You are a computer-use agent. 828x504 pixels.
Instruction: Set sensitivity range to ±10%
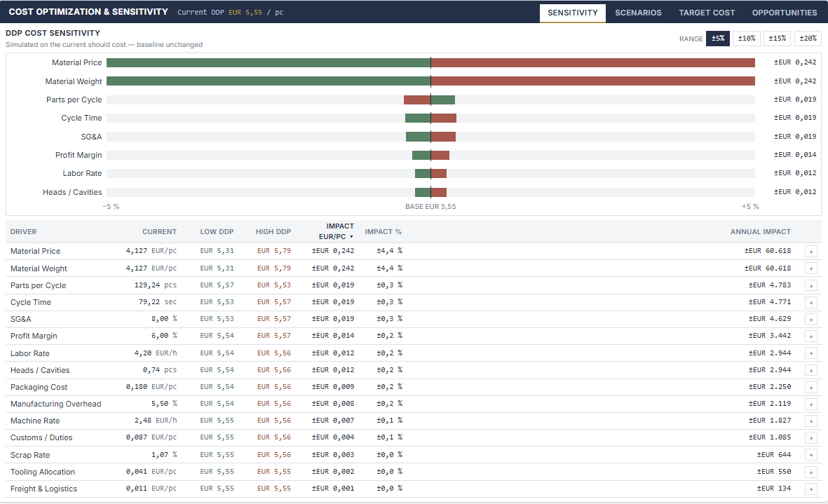(x=747, y=39)
